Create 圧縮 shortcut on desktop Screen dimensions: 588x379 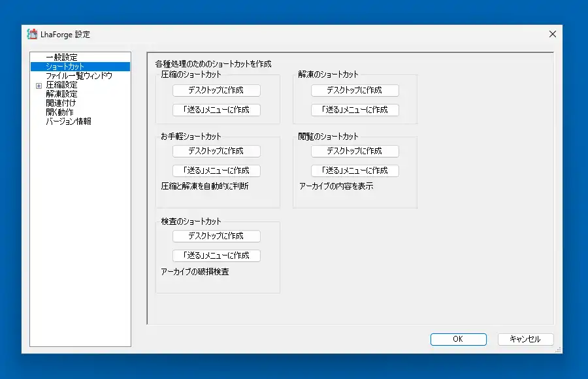click(216, 90)
